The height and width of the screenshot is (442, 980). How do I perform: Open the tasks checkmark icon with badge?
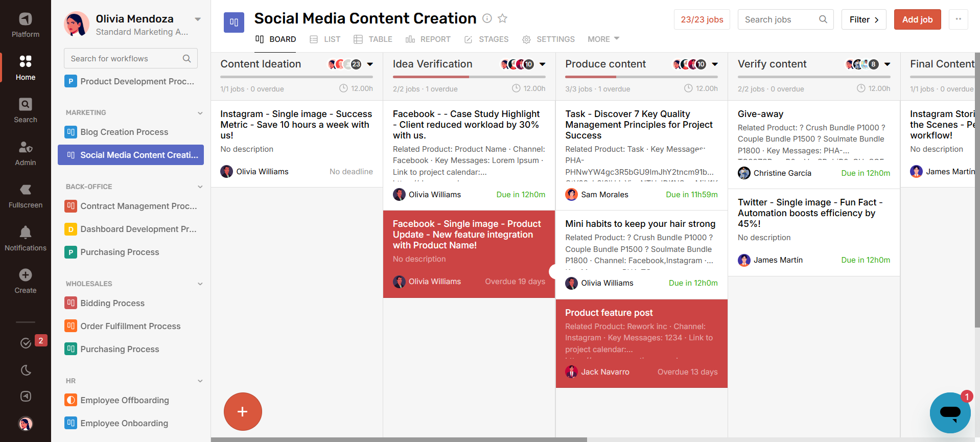tap(26, 343)
